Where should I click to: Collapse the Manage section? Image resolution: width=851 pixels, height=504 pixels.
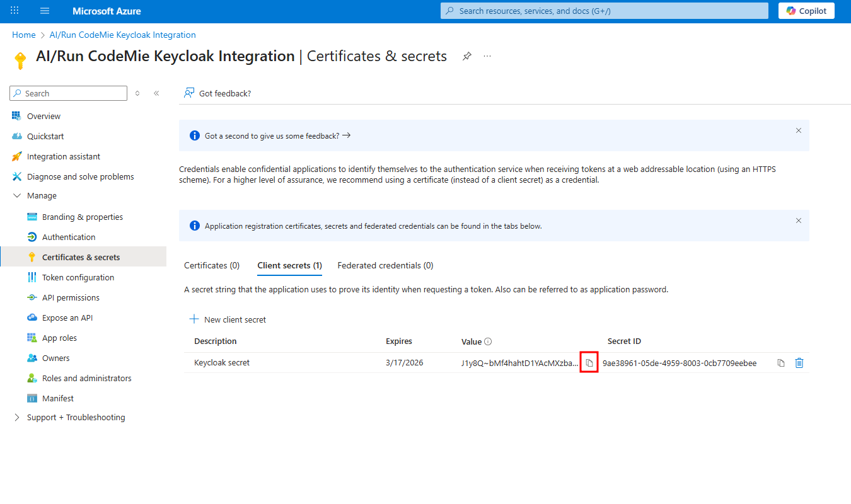click(x=17, y=196)
